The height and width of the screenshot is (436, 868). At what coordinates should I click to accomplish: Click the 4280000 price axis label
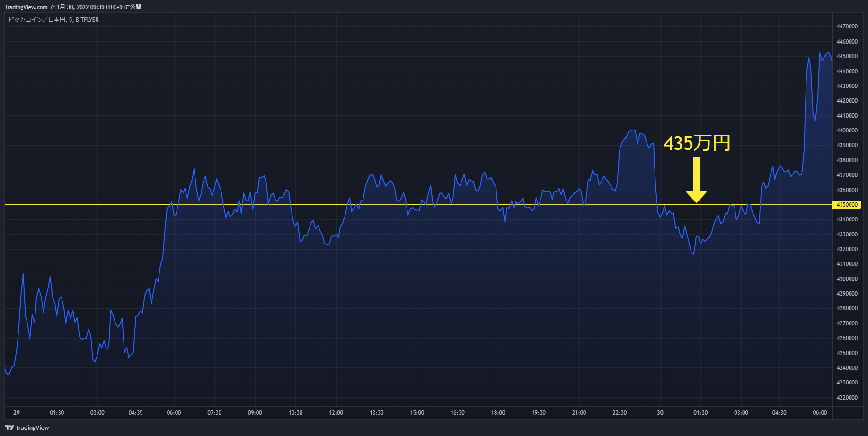tap(847, 308)
